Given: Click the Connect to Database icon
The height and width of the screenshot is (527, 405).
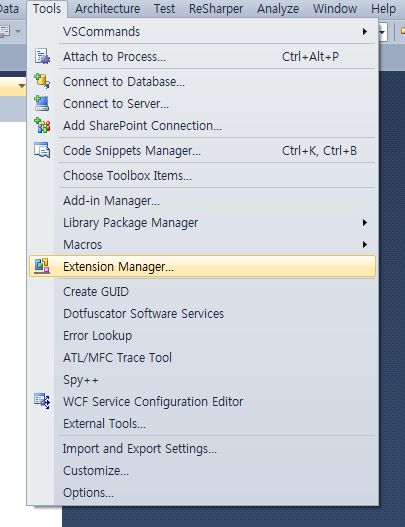Looking at the screenshot, I should (x=42, y=81).
